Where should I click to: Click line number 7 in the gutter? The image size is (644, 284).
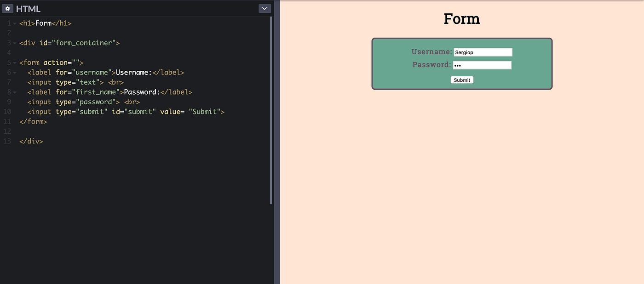pyautogui.click(x=9, y=82)
